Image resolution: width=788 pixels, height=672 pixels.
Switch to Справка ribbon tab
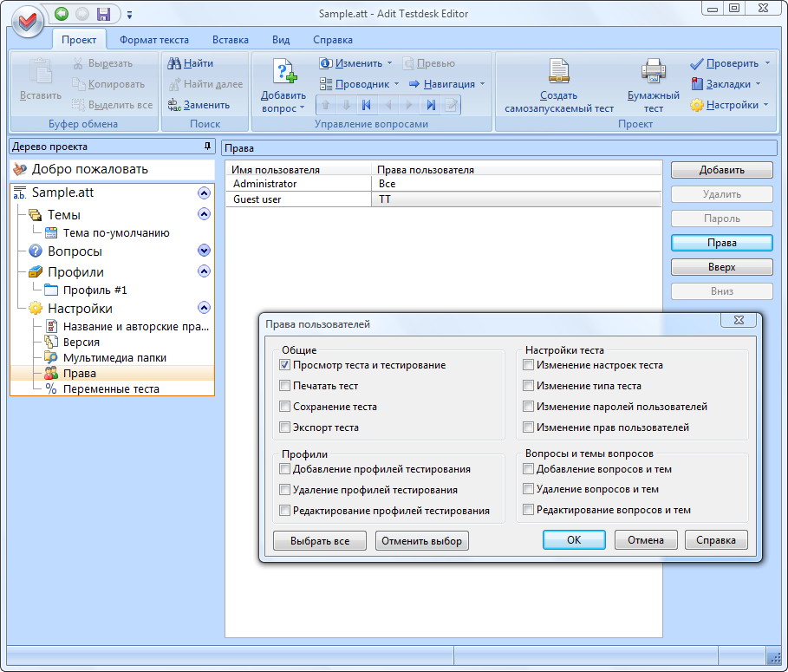pyautogui.click(x=333, y=40)
